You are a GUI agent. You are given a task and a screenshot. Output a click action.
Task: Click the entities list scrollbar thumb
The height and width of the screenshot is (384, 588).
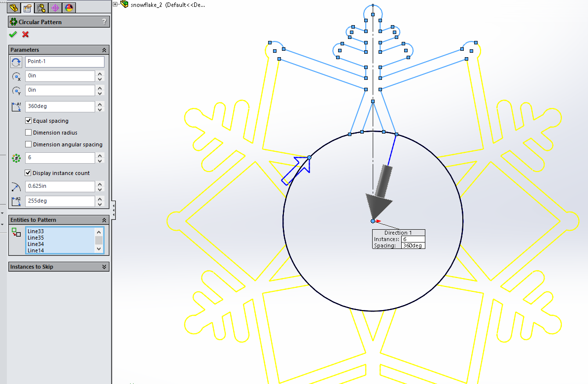pyautogui.click(x=99, y=240)
